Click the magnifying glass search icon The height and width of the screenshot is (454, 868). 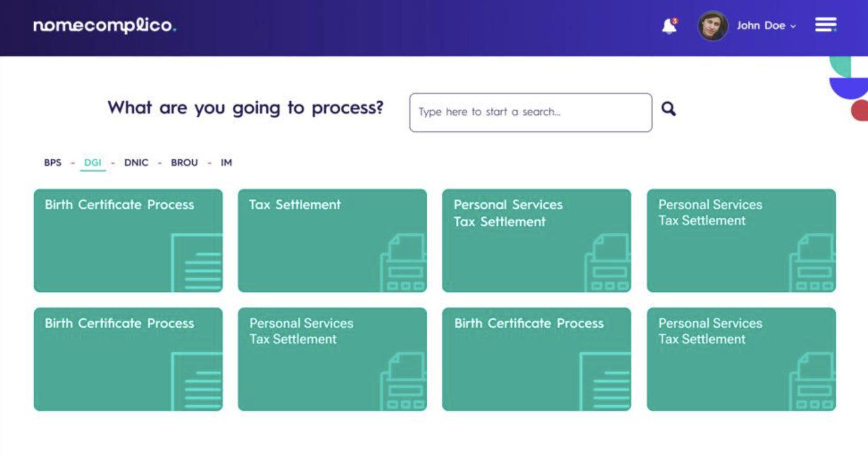[x=668, y=109]
